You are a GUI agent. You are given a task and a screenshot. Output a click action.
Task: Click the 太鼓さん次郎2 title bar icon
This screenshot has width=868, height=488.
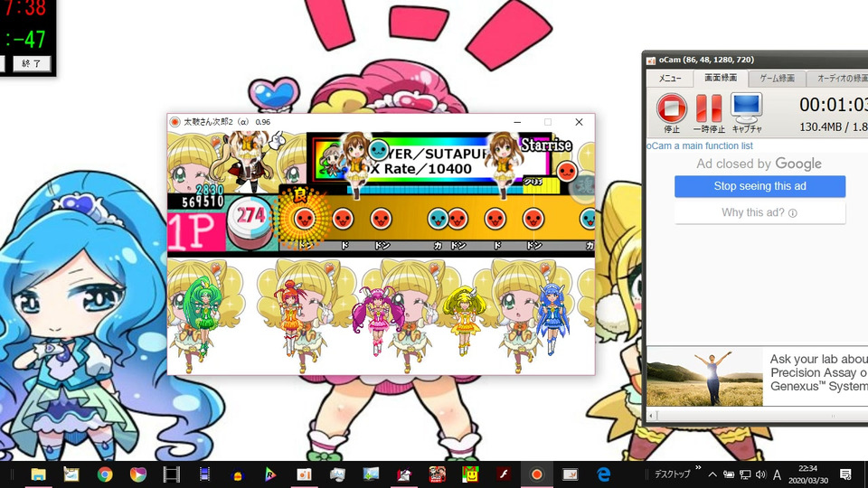click(x=175, y=122)
